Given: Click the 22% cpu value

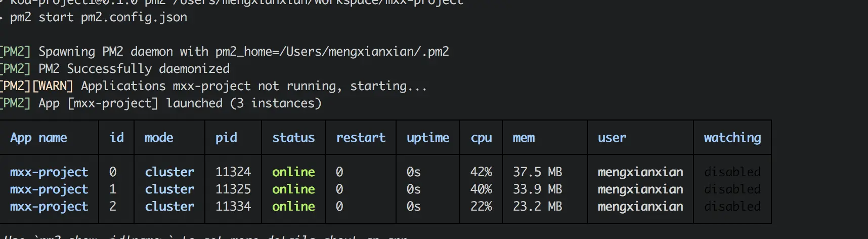Looking at the screenshot, I should (x=481, y=207).
